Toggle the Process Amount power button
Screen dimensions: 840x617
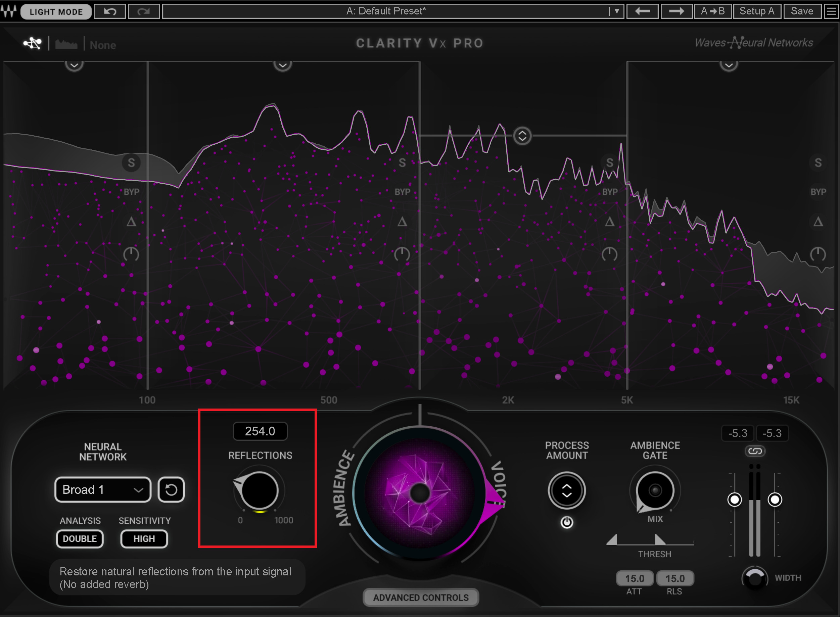pyautogui.click(x=567, y=522)
